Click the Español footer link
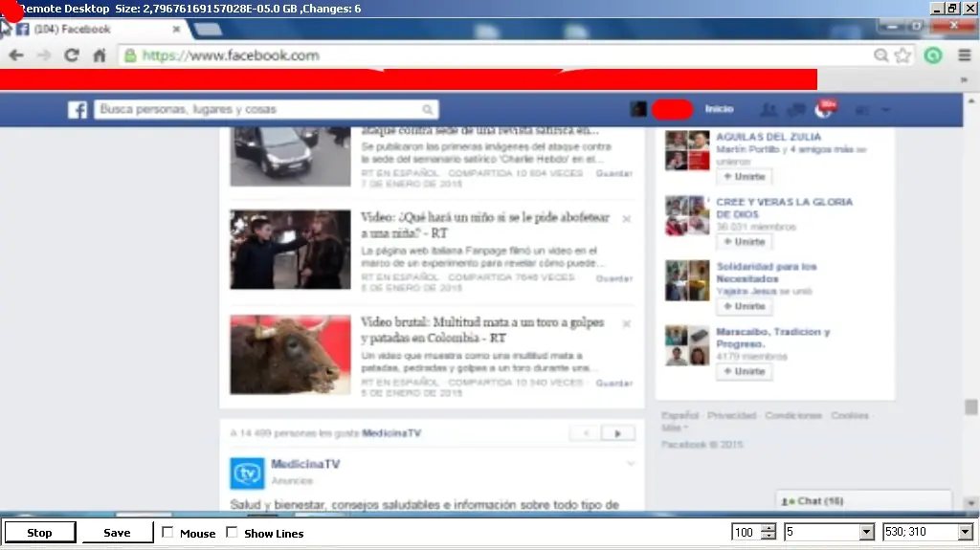This screenshot has width=980, height=550. coord(680,416)
